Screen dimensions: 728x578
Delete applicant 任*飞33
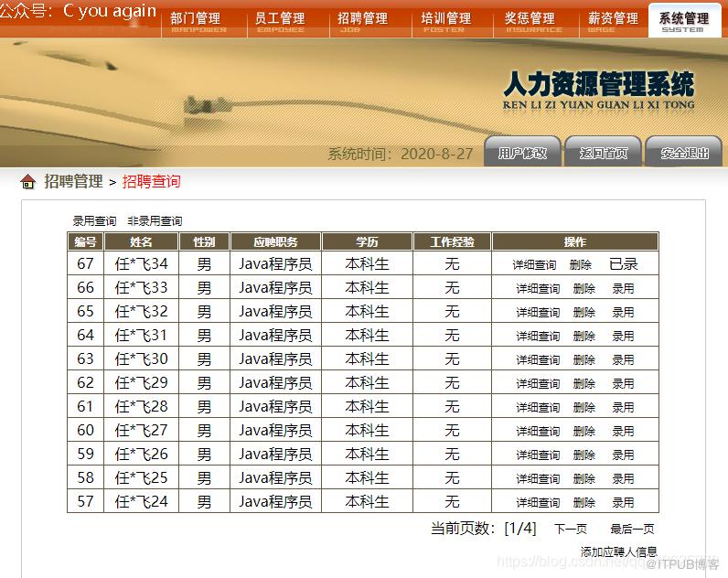point(584,289)
